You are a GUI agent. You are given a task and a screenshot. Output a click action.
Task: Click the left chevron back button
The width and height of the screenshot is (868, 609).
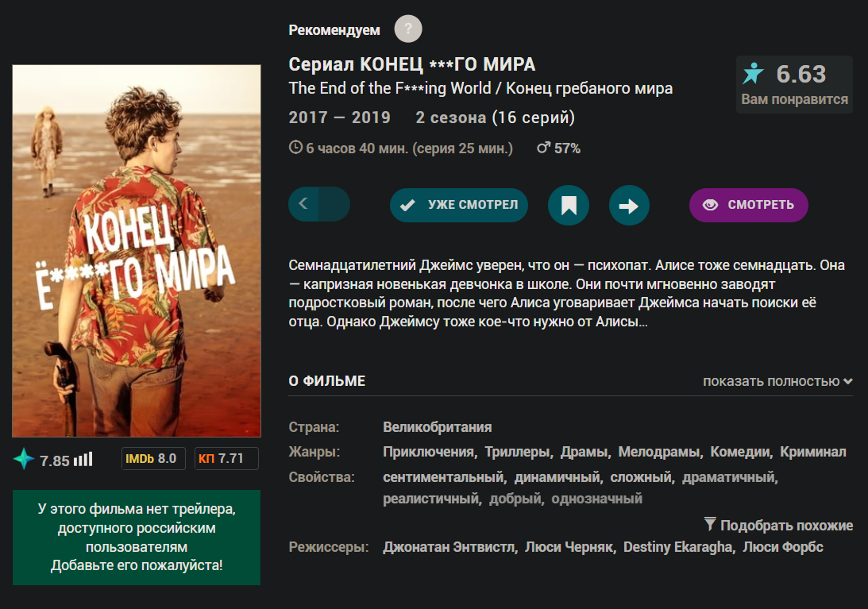pos(303,204)
